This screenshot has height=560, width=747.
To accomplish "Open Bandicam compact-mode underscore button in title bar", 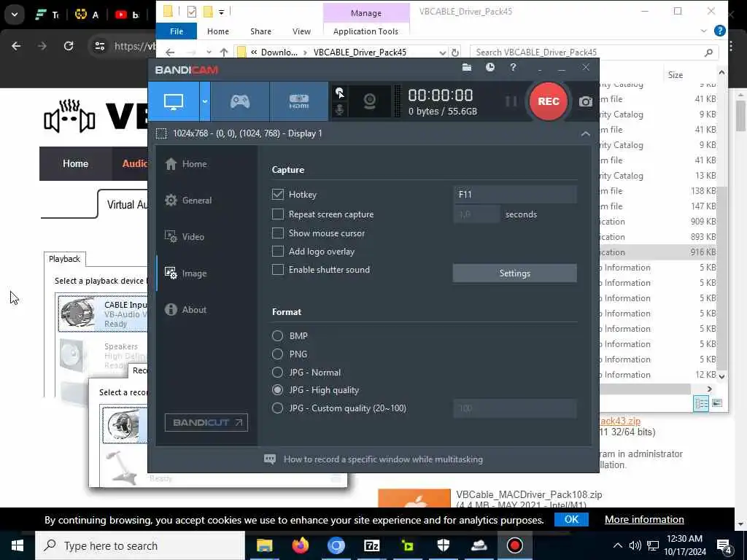I will tap(540, 69).
